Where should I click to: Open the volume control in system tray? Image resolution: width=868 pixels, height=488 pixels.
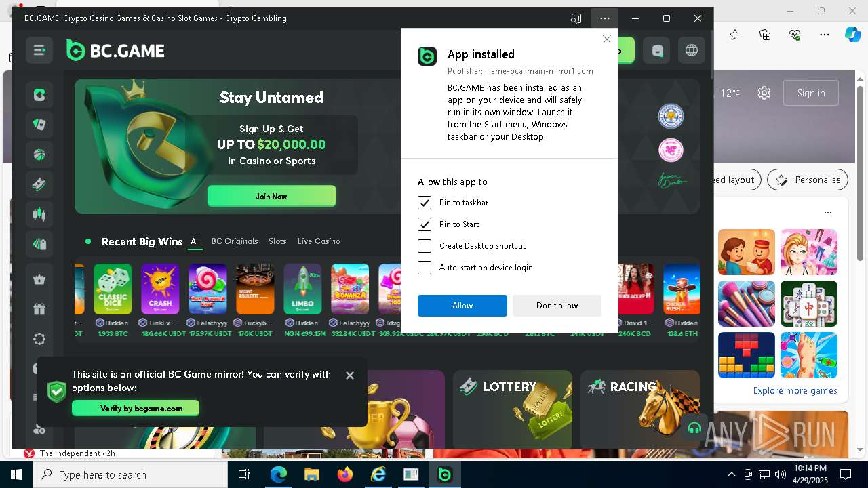[780, 475]
